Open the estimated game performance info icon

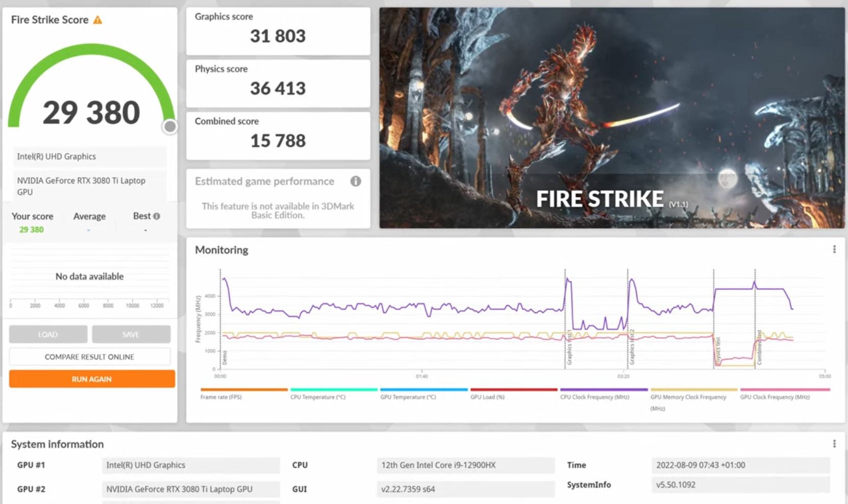356,181
